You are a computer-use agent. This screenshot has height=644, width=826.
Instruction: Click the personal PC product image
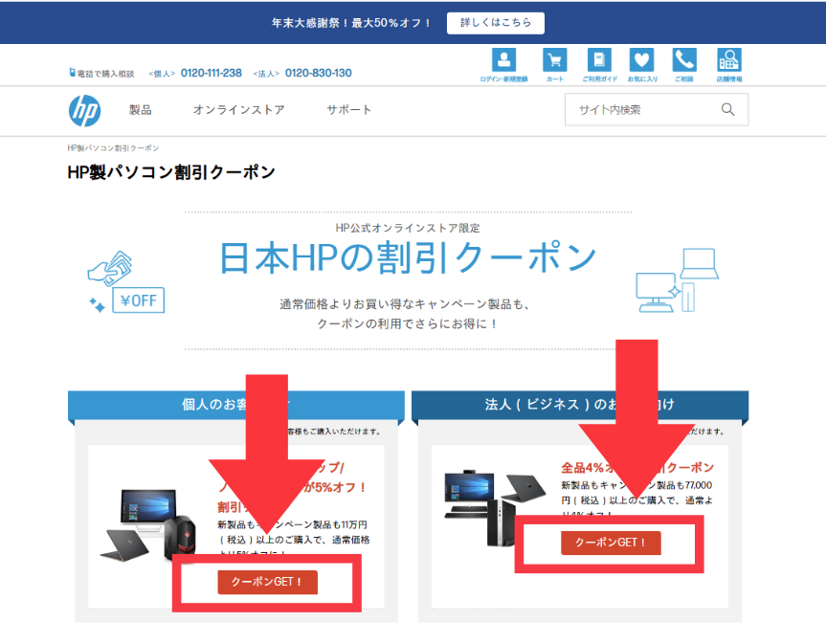click(x=145, y=526)
